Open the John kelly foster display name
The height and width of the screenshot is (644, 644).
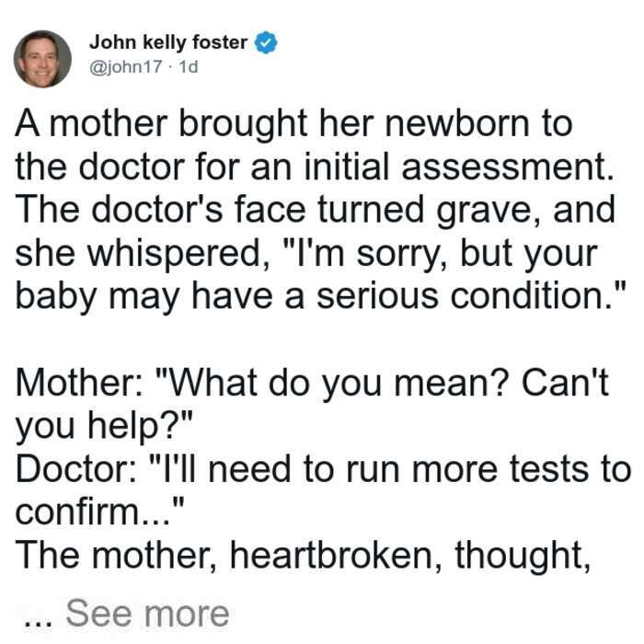168,42
